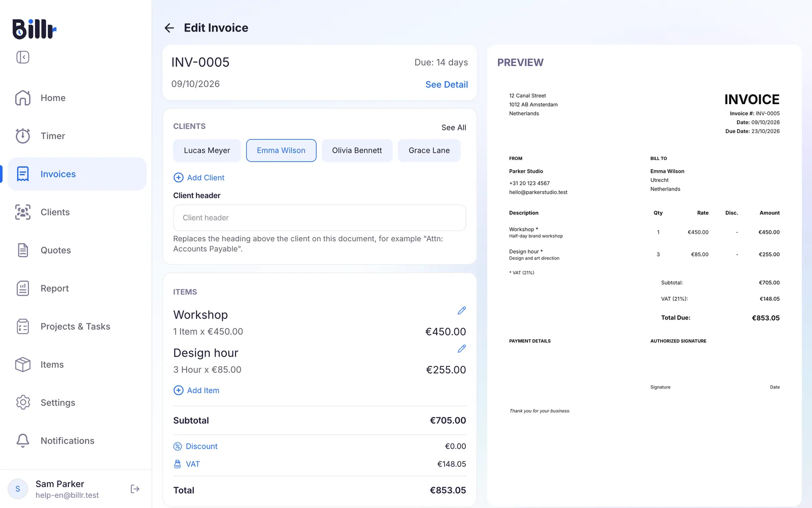Click See All clients link
812x508 pixels.
tap(454, 128)
